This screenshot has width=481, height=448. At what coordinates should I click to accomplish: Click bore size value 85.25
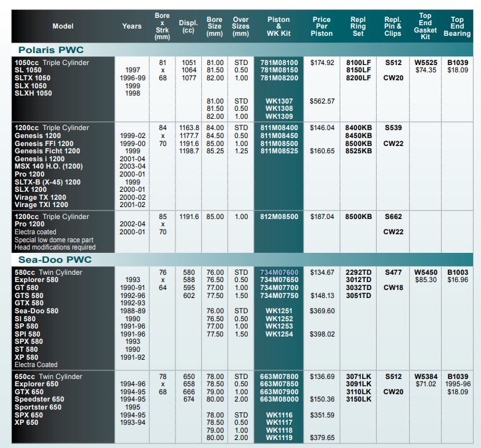click(x=215, y=151)
